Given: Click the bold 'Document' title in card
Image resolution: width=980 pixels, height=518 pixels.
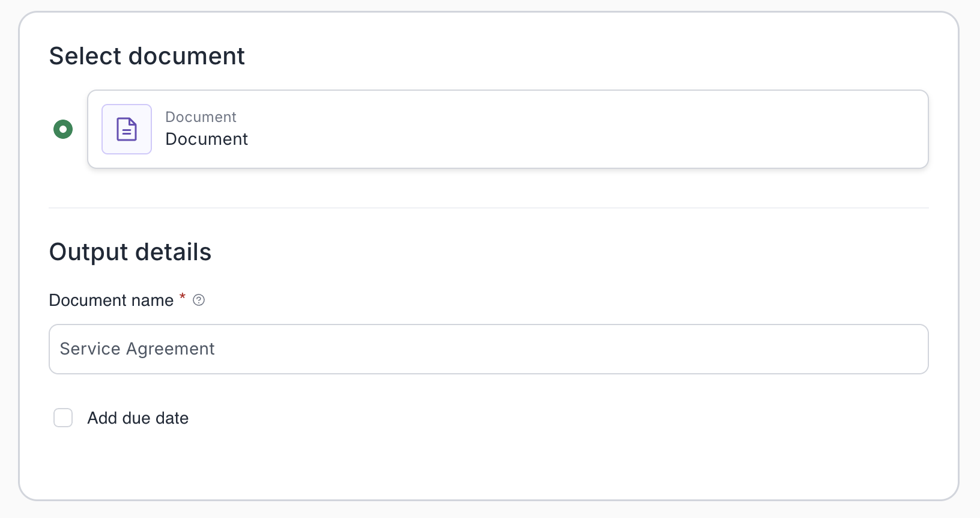Looking at the screenshot, I should [207, 139].
